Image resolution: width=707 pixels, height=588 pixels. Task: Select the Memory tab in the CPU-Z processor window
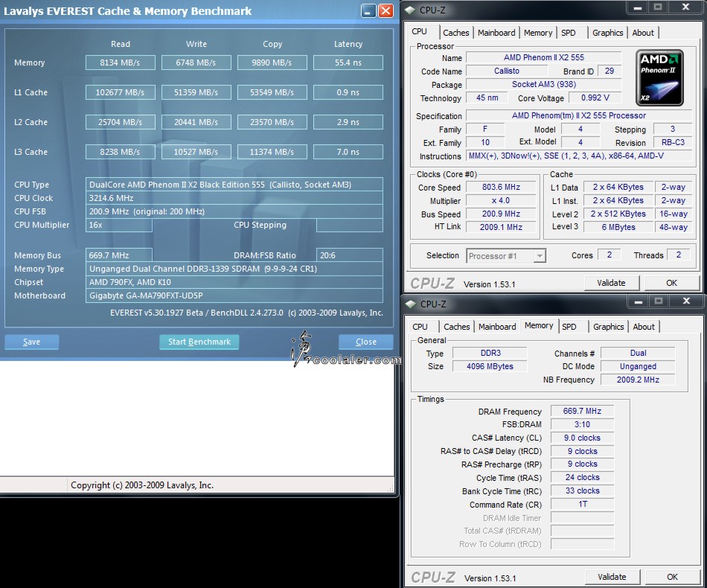[538, 33]
